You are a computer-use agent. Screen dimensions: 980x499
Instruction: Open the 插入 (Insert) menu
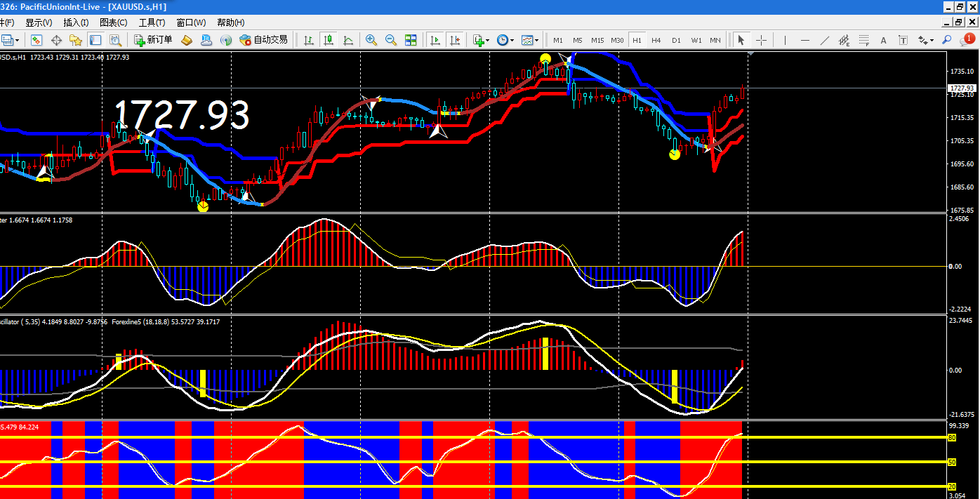click(x=76, y=22)
